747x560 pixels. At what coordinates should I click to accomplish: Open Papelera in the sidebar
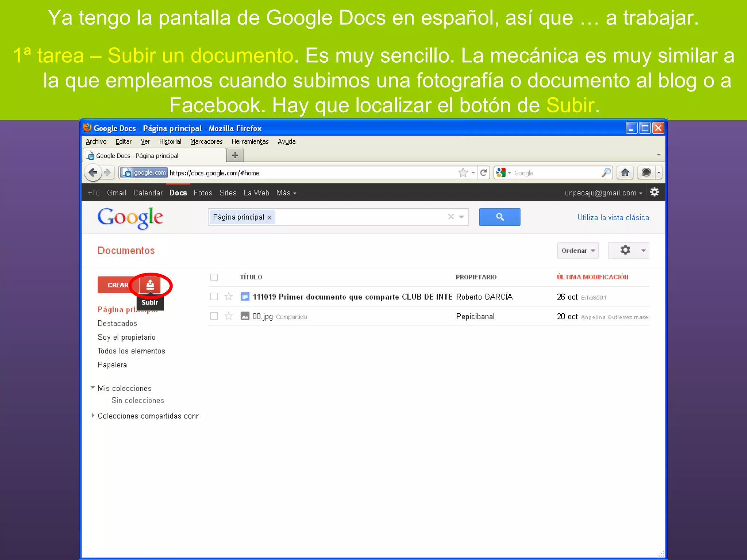coord(112,365)
